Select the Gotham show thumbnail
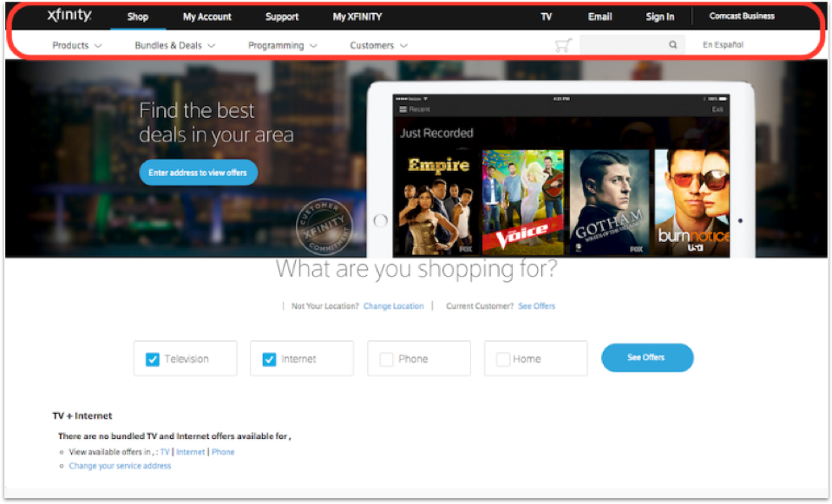This screenshot has height=504, width=832. coord(610,202)
